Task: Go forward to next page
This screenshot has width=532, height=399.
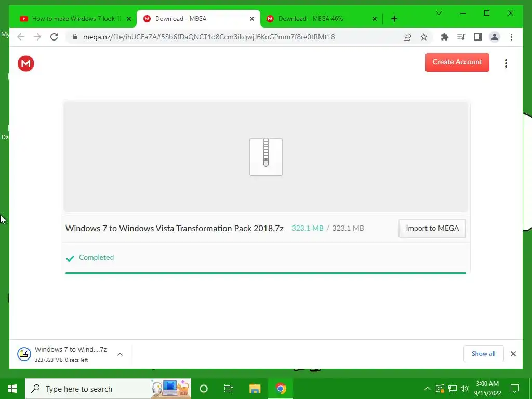Action: click(37, 37)
